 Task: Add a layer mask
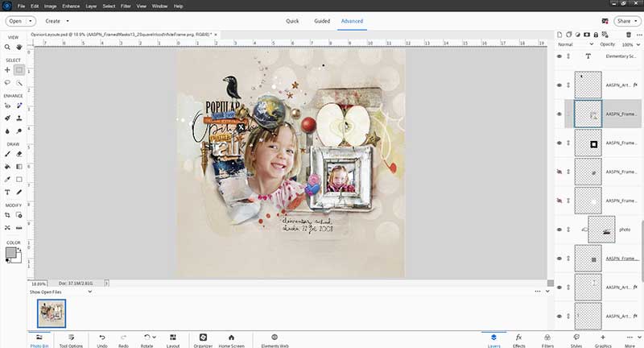click(587, 35)
